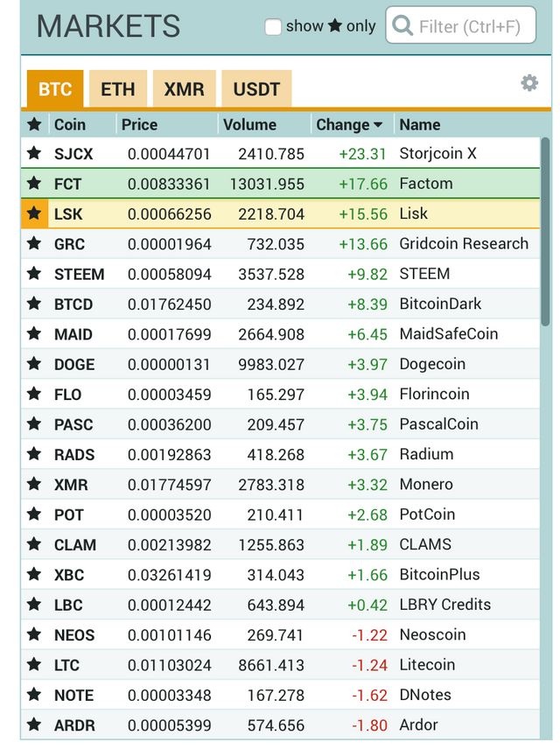
Task: Switch to the ETH markets tab
Action: pyautogui.click(x=118, y=89)
